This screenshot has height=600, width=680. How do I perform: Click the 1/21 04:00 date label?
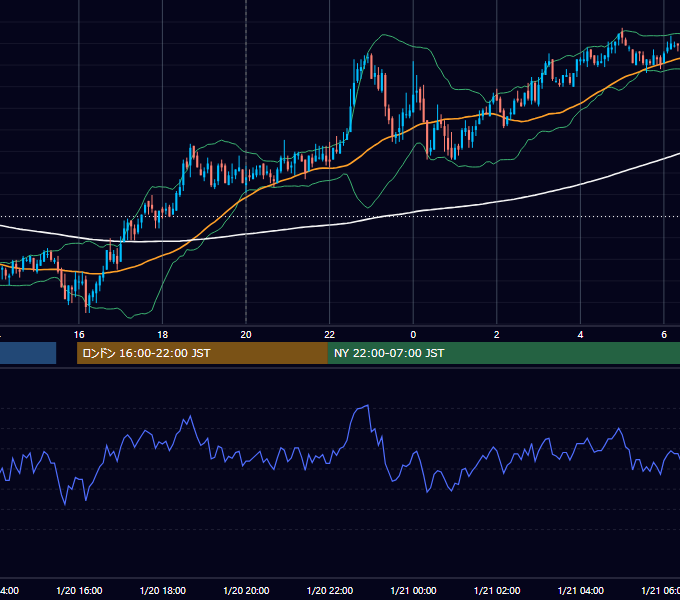[x=581, y=590]
